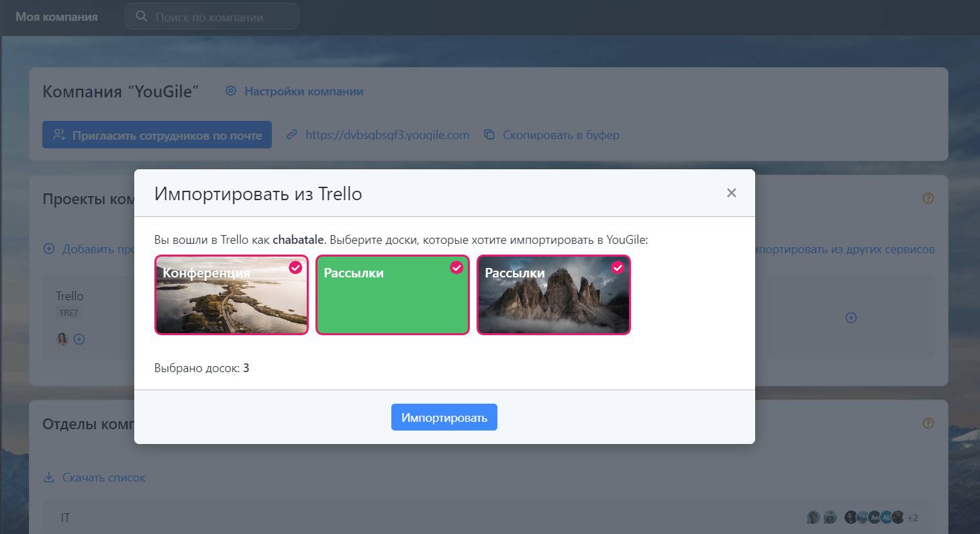Uncheck the mountain Рассылки board checkmark
Viewport: 980px width, 534px height.
click(618, 267)
